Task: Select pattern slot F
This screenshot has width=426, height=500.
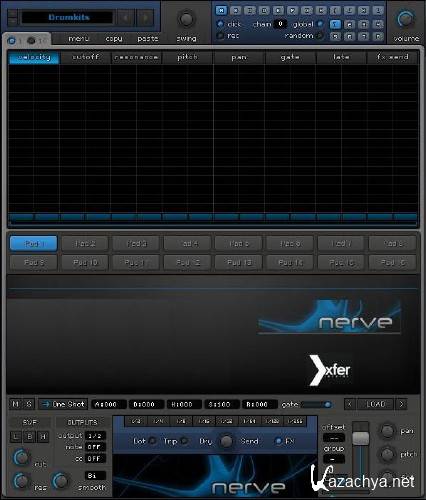Action: pos(292,10)
